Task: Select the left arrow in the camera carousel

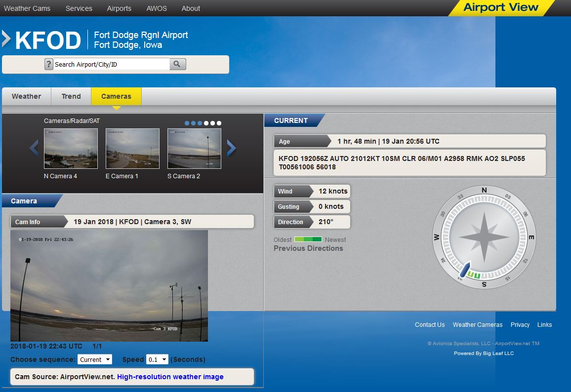Action: click(33, 148)
